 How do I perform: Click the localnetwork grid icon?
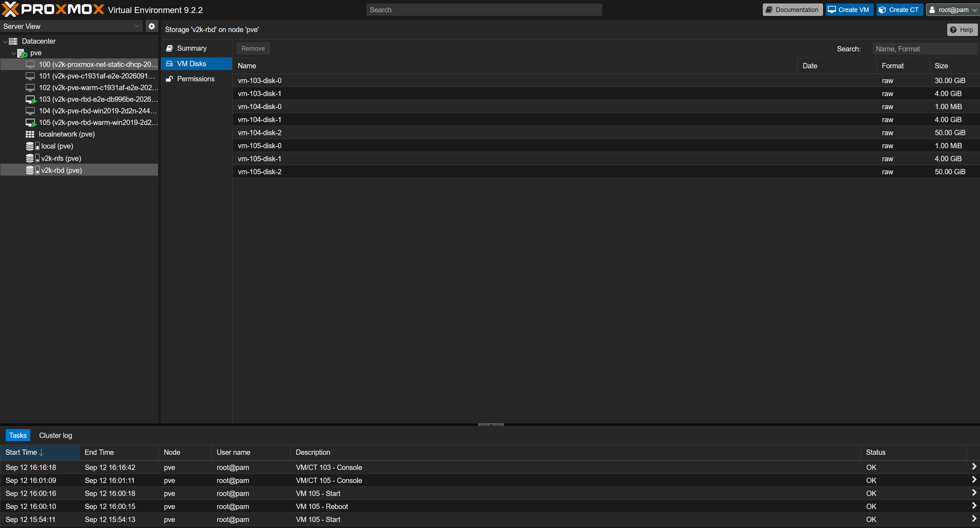pyautogui.click(x=30, y=134)
